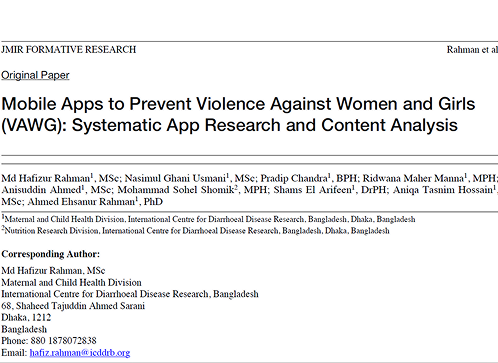The height and width of the screenshot is (363, 498).
Task: Click the Original Paper underlined label
Action: (35, 75)
